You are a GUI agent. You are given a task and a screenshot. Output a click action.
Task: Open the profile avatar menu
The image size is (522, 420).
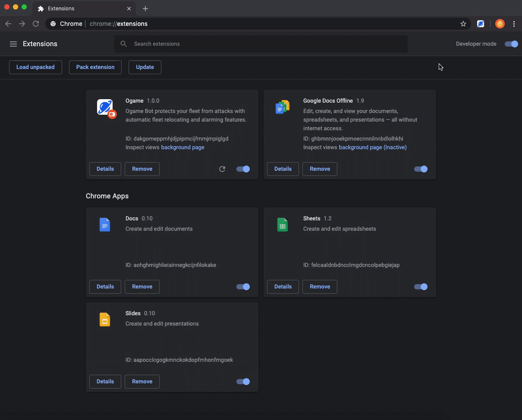(500, 24)
